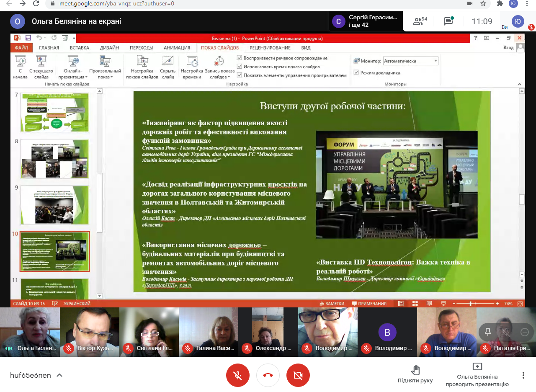Switch to the ВСТАВКА tab
536x392 pixels.
pos(80,48)
